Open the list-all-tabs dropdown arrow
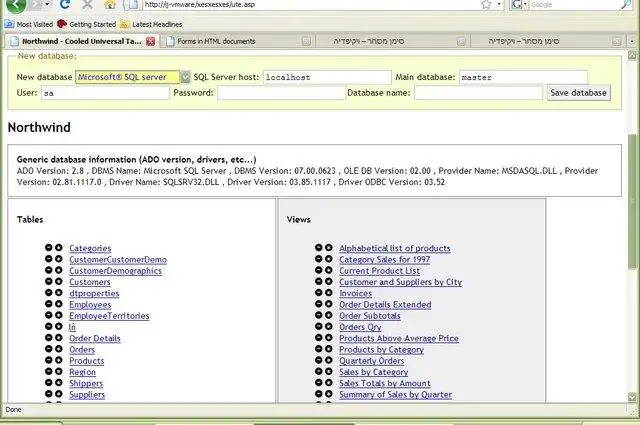The height and width of the screenshot is (425, 640). [x=632, y=41]
